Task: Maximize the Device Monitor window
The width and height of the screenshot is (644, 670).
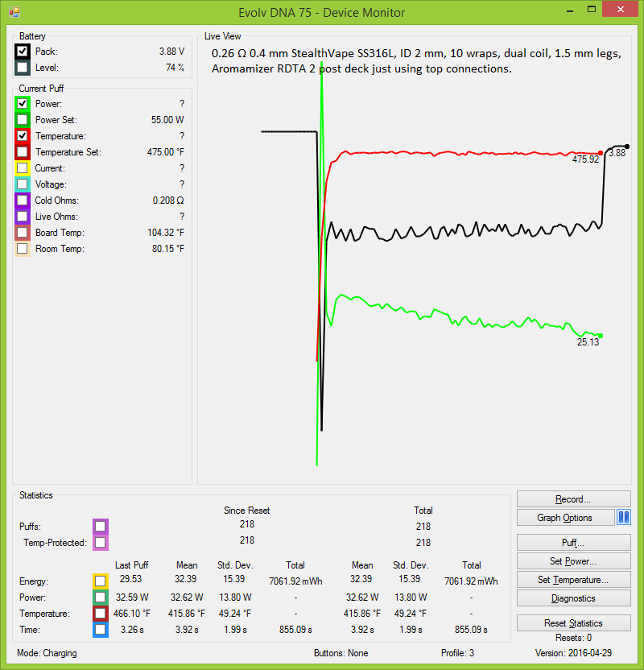Action: (592, 10)
